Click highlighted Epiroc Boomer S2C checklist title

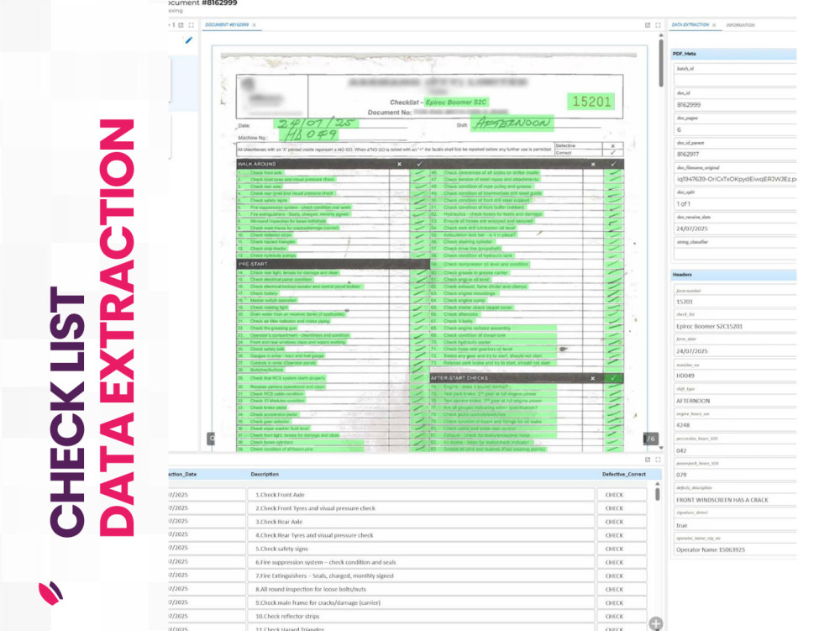coord(456,103)
